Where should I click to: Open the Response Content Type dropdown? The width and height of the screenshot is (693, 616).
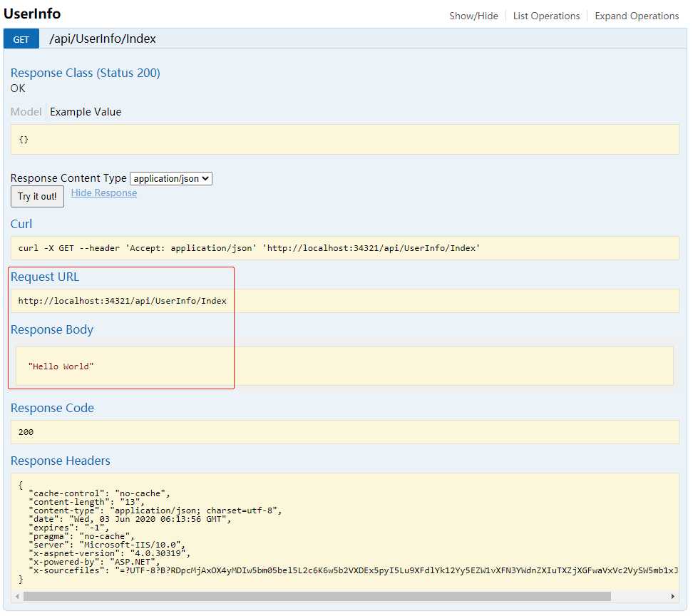click(171, 178)
